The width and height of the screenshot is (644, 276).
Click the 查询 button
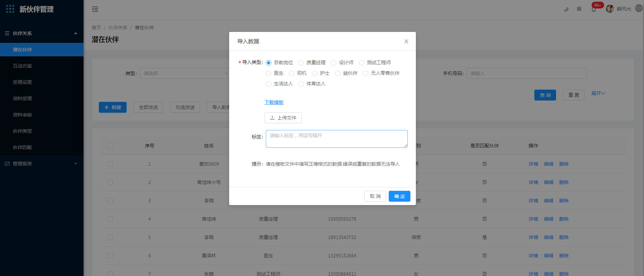click(x=545, y=95)
